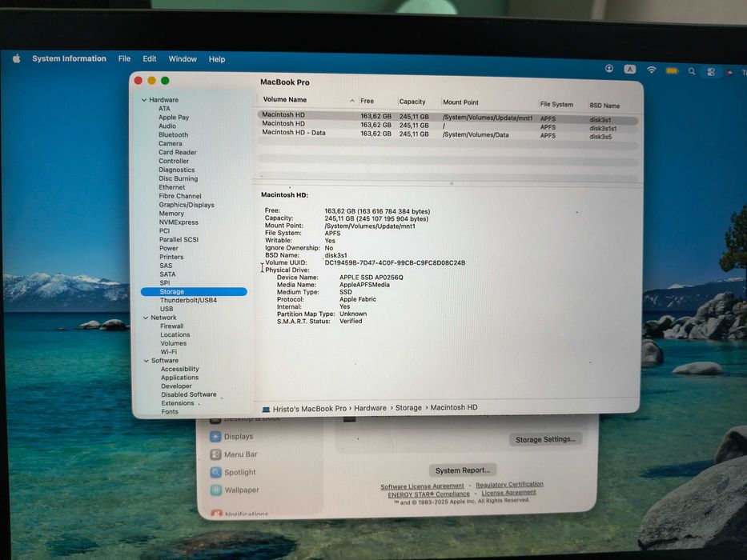Click the Spotlight icon in System Settings sidebar
Viewport: 747px width, 560px height.
point(216,472)
